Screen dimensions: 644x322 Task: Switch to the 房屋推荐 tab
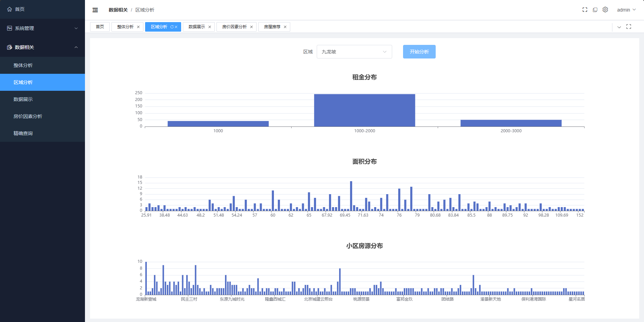coord(272,27)
